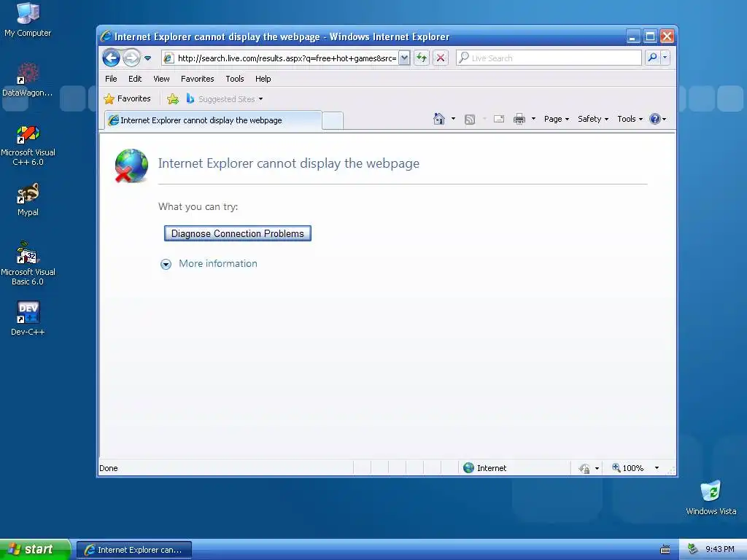Viewport: 747px width, 560px height.
Task: Click the Home icon in command bar
Action: tap(439, 119)
